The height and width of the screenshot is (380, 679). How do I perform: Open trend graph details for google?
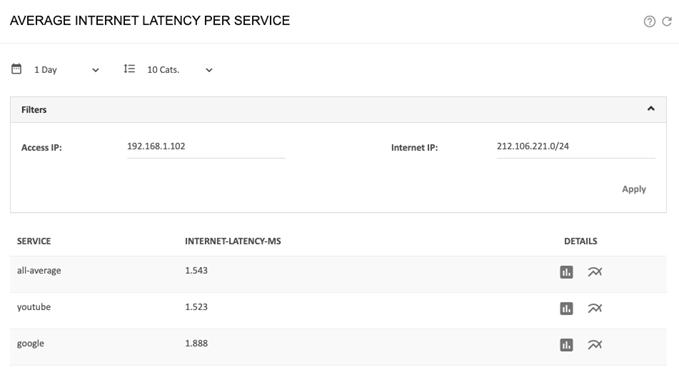[595, 345]
